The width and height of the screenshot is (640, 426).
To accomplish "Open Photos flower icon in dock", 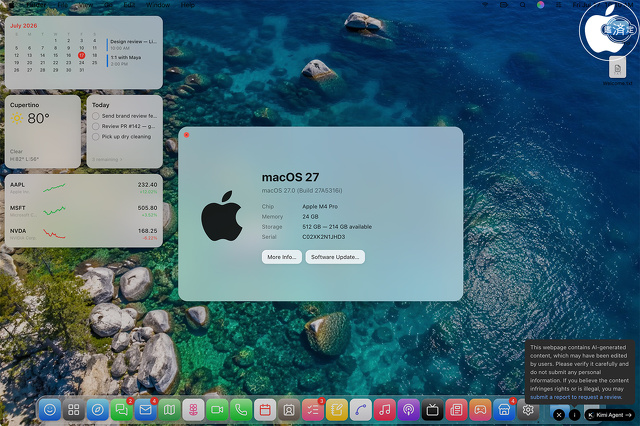I will (x=193, y=409).
